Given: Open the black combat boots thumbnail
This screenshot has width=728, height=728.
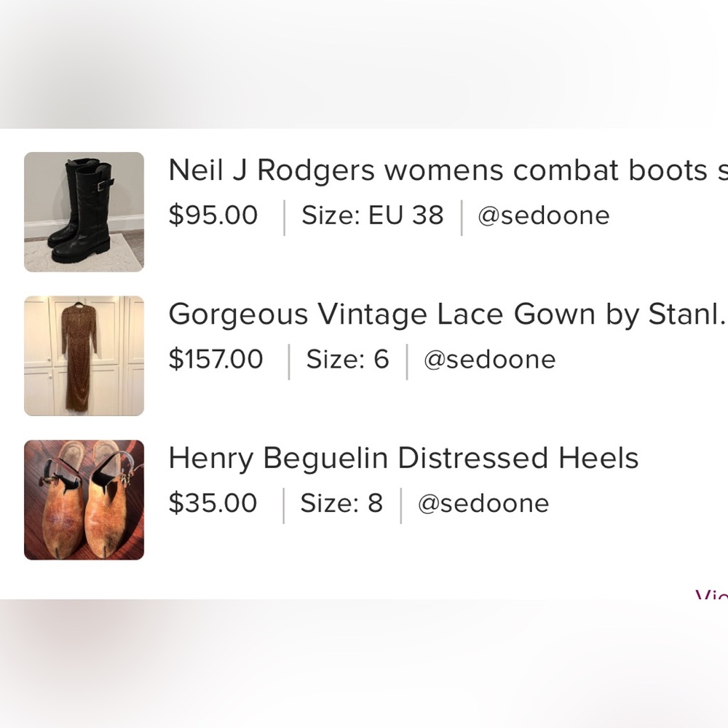Looking at the screenshot, I should click(84, 212).
